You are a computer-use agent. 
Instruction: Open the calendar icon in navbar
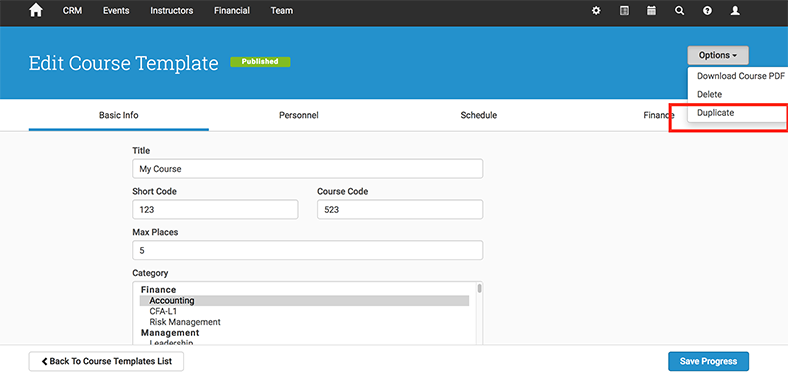tap(651, 11)
